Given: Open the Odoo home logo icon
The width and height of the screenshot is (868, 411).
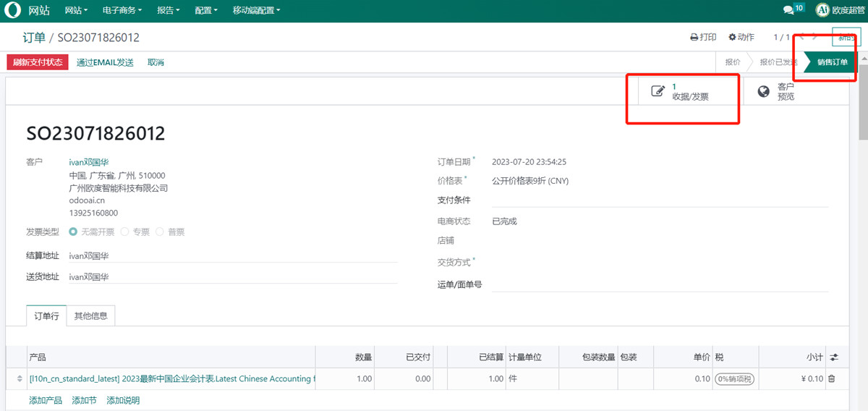Looking at the screenshot, I should [x=13, y=11].
